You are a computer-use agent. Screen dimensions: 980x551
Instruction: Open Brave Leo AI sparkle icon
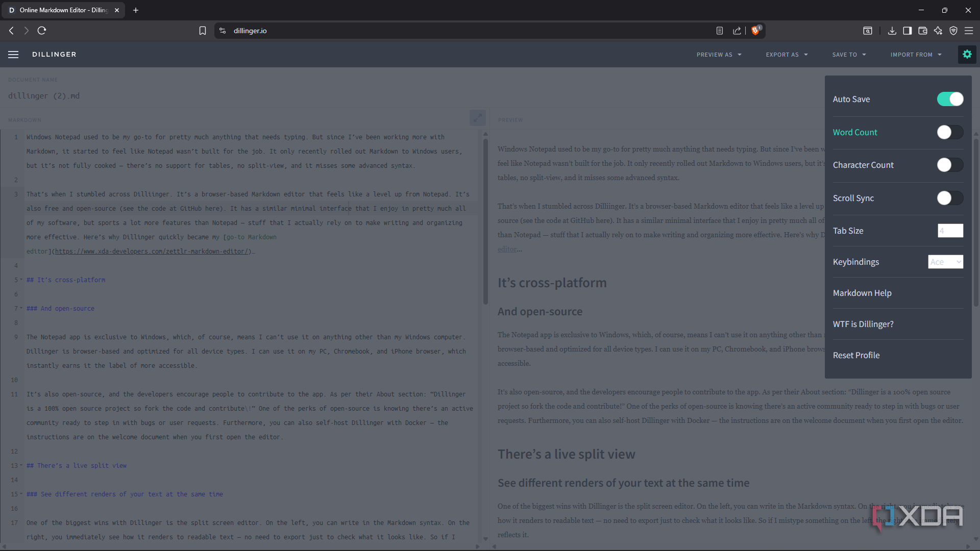click(938, 31)
